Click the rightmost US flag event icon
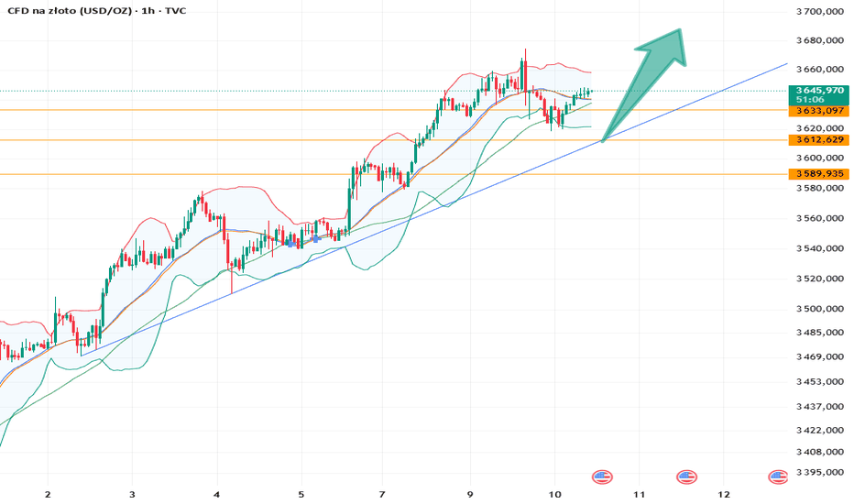Viewport: 854px width, 504px height. point(778,477)
